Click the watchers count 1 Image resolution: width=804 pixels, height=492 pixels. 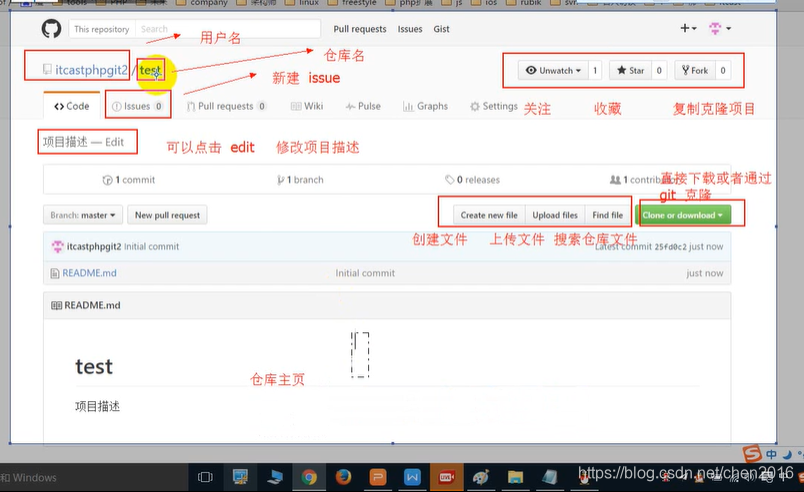(595, 70)
